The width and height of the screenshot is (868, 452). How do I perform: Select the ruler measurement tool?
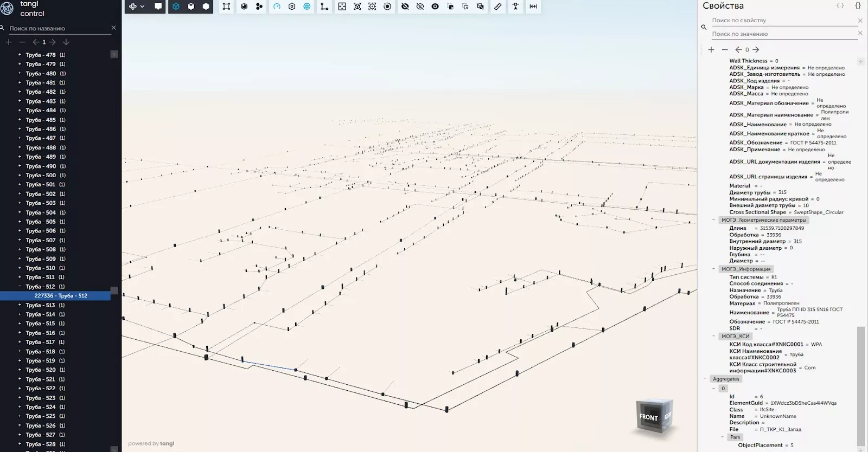[x=498, y=7]
